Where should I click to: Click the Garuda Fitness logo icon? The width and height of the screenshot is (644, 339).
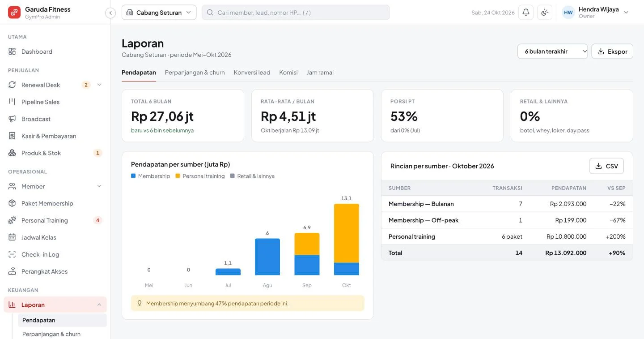pos(14,13)
